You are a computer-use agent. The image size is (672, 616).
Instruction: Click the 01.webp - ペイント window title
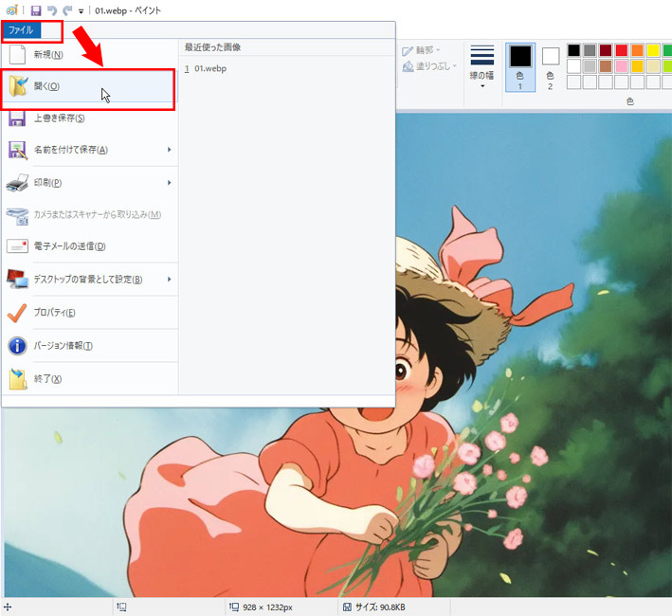[x=128, y=10]
